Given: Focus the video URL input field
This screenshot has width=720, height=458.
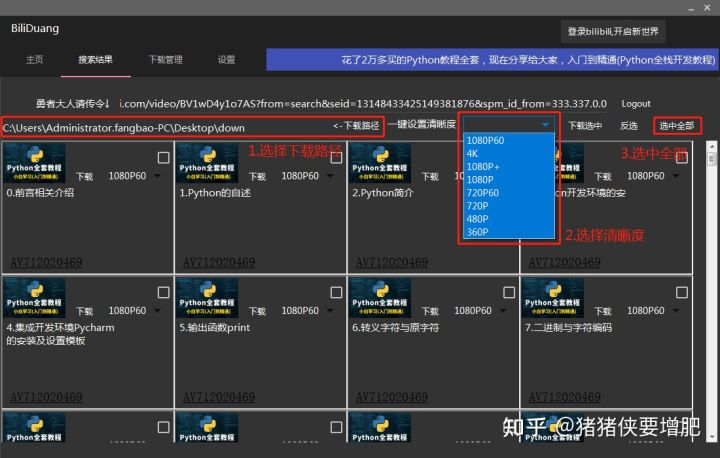Looking at the screenshot, I should tap(363, 104).
